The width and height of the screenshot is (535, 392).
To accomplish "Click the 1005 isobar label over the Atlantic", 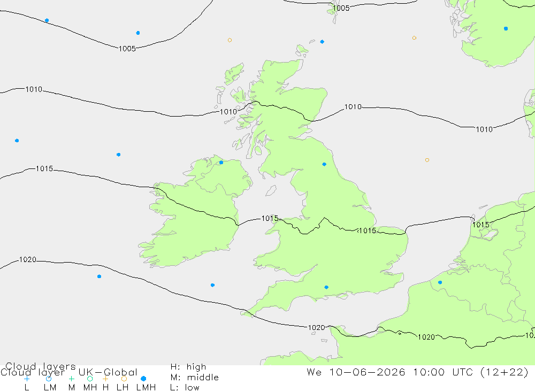I will (x=127, y=49).
